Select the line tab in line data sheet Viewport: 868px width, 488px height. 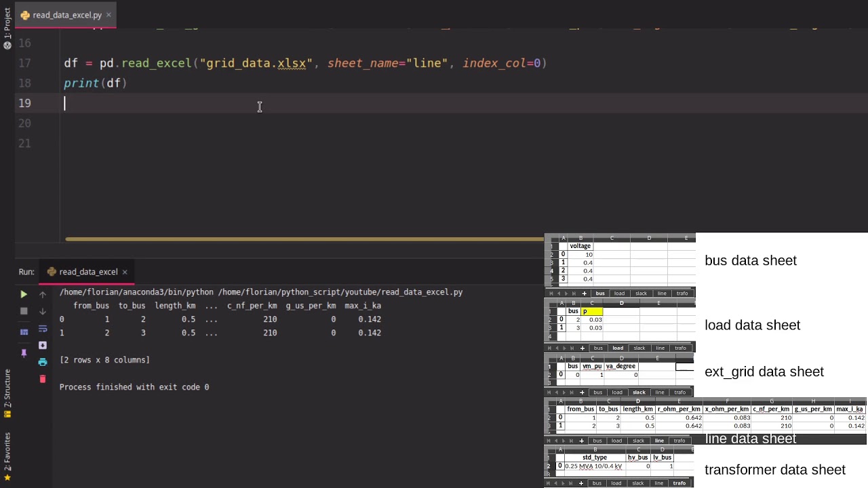(659, 441)
